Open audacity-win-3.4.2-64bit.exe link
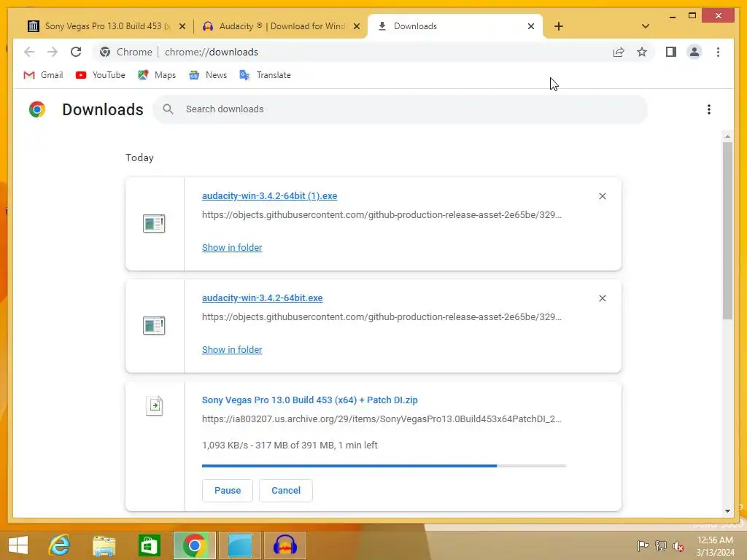Viewport: 747px width, 560px height. click(262, 298)
